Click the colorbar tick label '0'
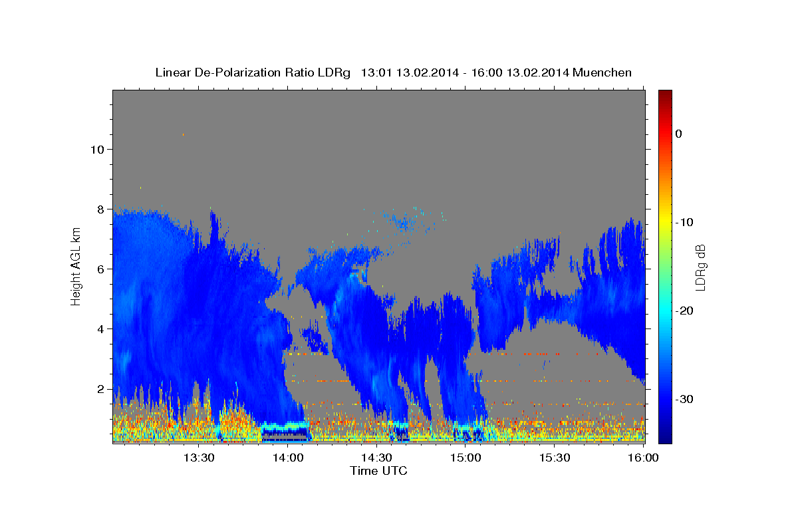Viewport: 798px width, 532px height. 678,134
